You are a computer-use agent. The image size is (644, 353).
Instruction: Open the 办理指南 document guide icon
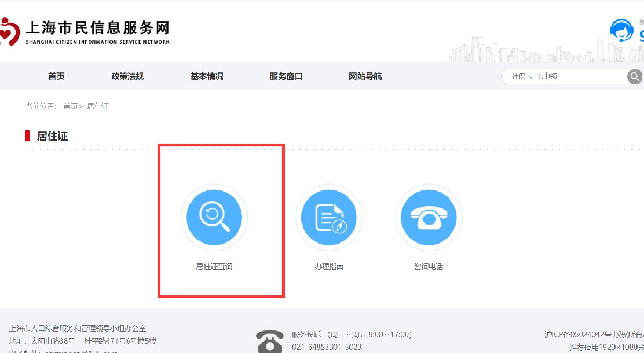(x=329, y=217)
